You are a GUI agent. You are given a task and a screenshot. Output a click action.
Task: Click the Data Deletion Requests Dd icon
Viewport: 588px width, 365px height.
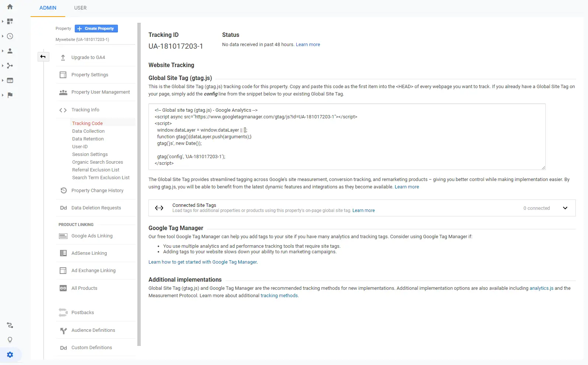click(63, 208)
